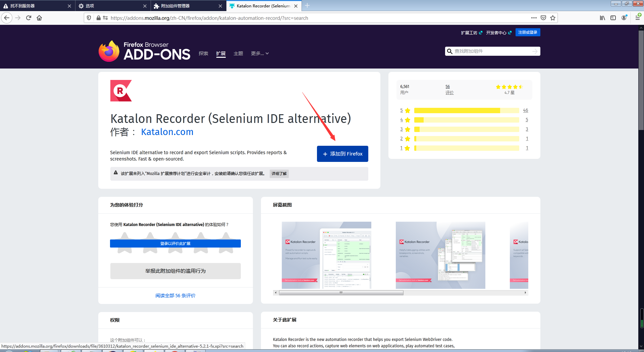
Task: Toggle the sidebar view
Action: pos(613,18)
